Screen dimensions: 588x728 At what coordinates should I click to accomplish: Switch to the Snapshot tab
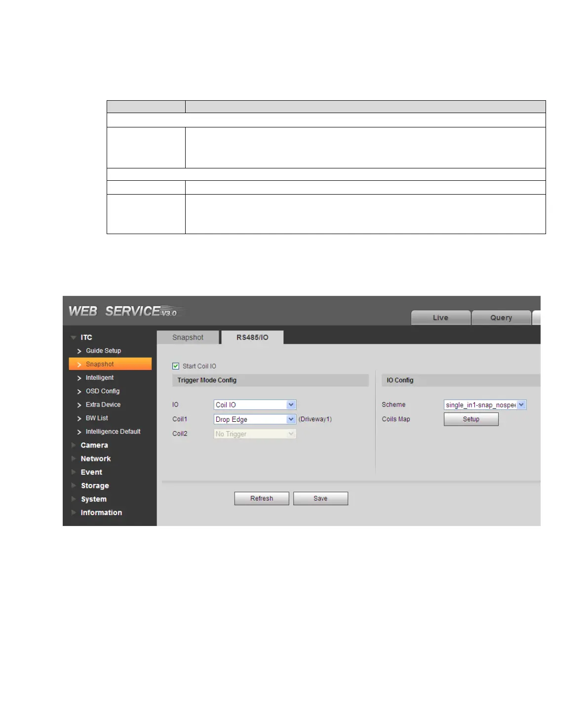tap(188, 337)
